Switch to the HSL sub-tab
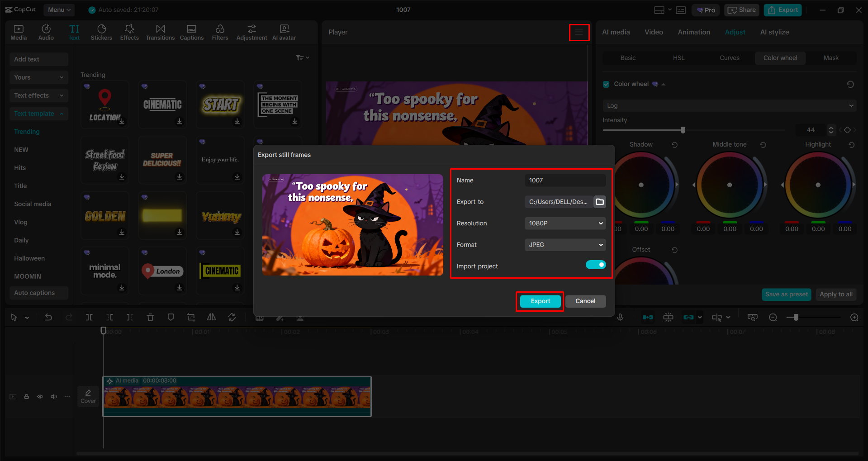This screenshot has height=461, width=868. tap(678, 58)
